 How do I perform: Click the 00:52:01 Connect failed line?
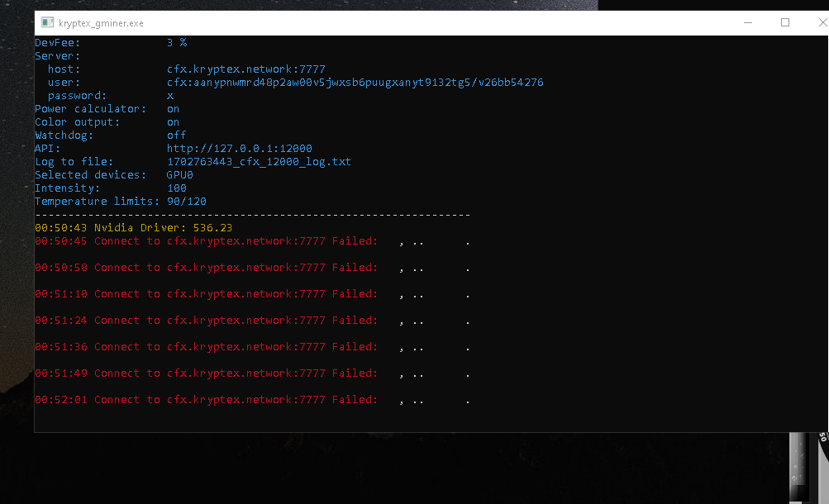[252, 400]
